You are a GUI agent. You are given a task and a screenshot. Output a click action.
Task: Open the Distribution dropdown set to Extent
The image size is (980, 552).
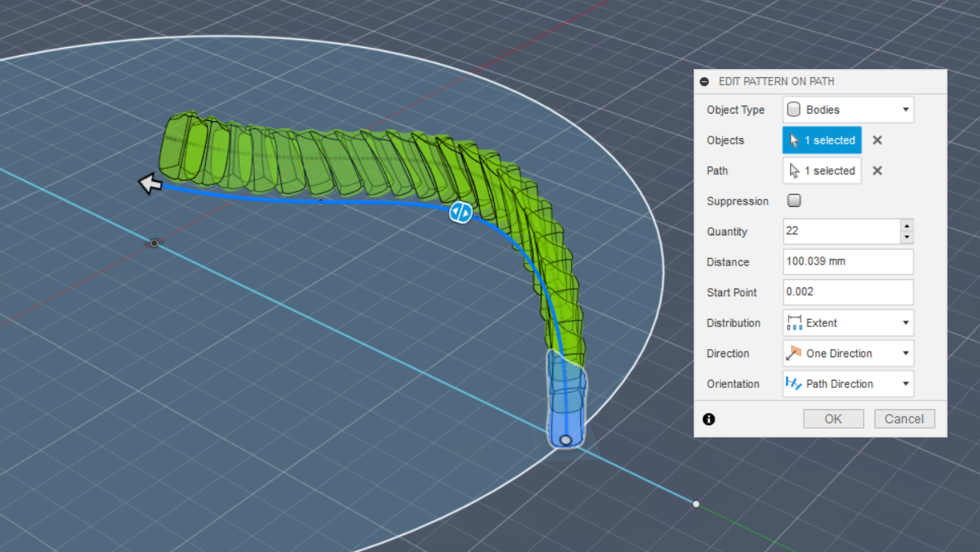848,323
